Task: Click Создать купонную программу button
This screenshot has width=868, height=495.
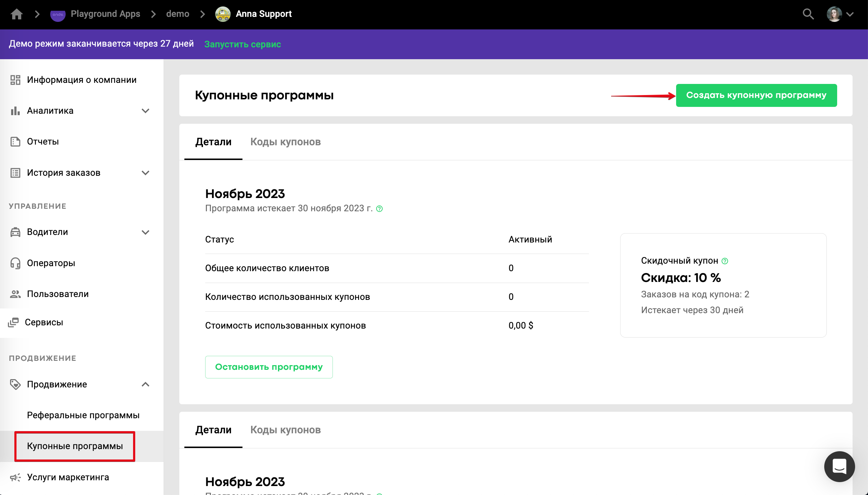Action: point(756,95)
